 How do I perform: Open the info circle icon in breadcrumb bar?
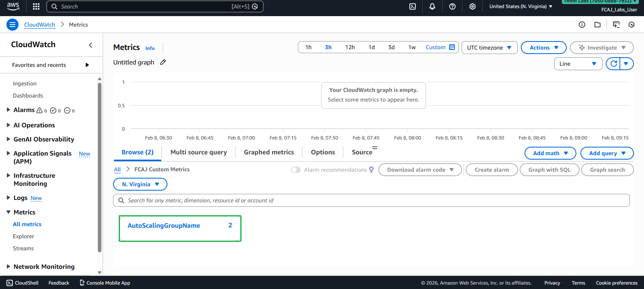point(582,25)
